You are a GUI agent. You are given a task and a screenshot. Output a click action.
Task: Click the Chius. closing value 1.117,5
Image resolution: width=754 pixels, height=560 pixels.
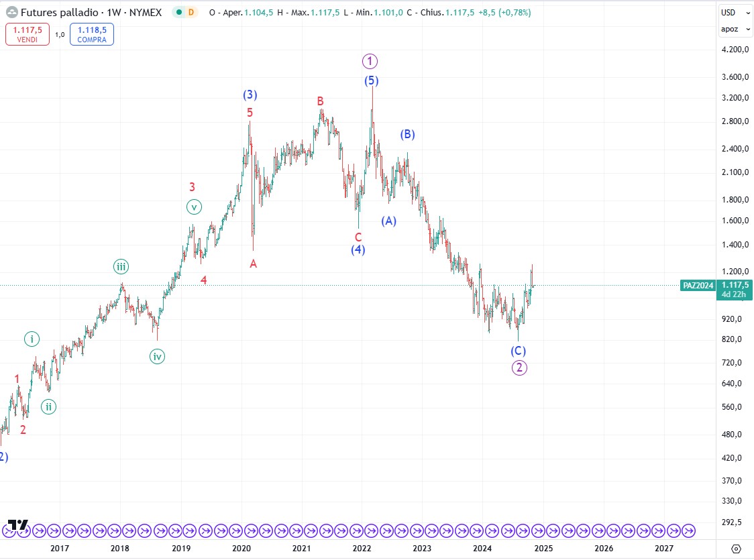coord(460,13)
